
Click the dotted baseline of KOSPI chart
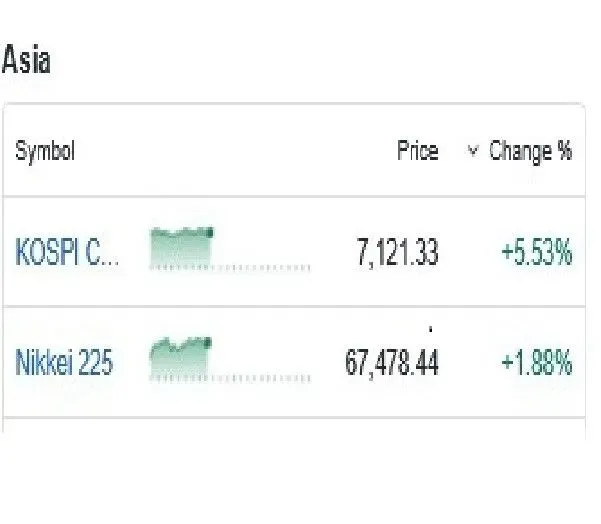(x=230, y=268)
